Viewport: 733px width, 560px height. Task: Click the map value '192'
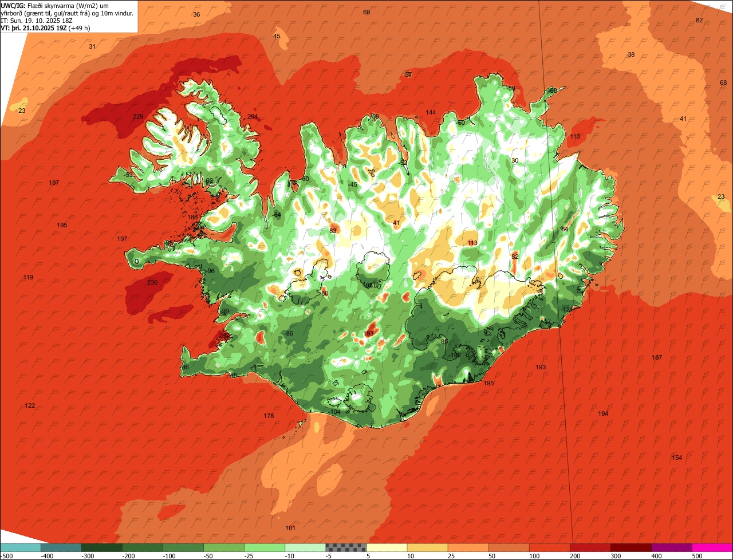click(x=456, y=355)
